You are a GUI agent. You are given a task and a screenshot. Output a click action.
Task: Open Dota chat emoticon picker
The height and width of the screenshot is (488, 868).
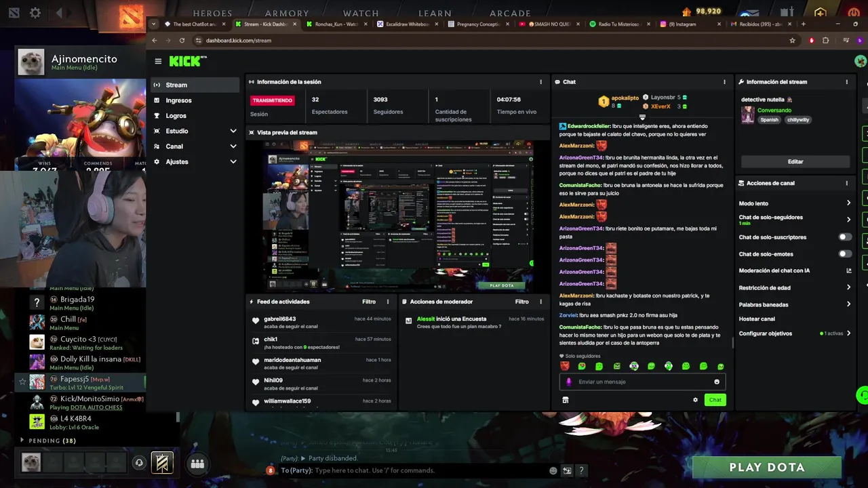(x=553, y=470)
